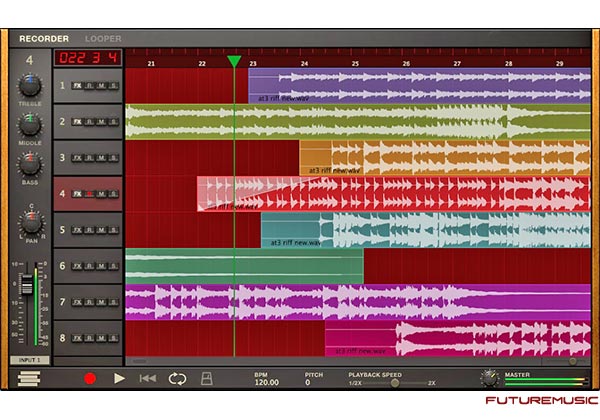Viewport: 600px width, 420px height.
Task: Open the FX button on track 7
Action: tap(77, 302)
